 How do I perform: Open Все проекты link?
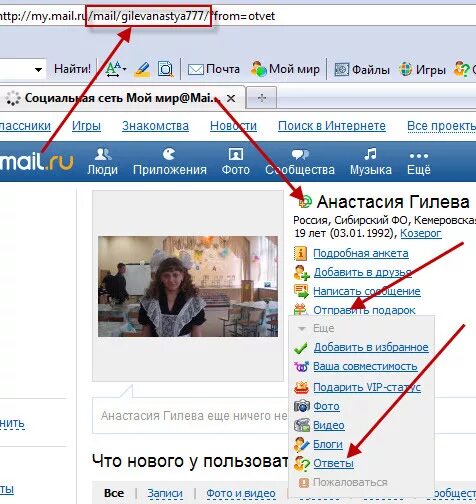pyautogui.click(x=441, y=126)
